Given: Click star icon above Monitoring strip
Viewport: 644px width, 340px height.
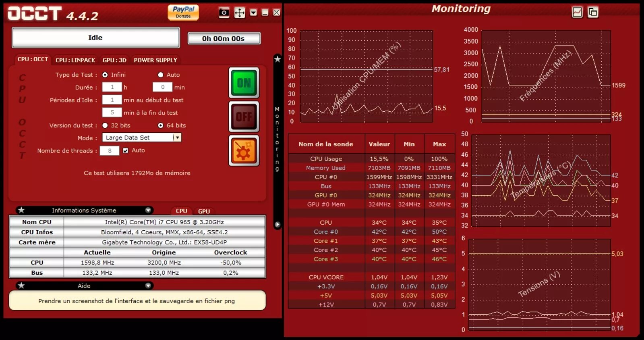Looking at the screenshot, I should (277, 59).
